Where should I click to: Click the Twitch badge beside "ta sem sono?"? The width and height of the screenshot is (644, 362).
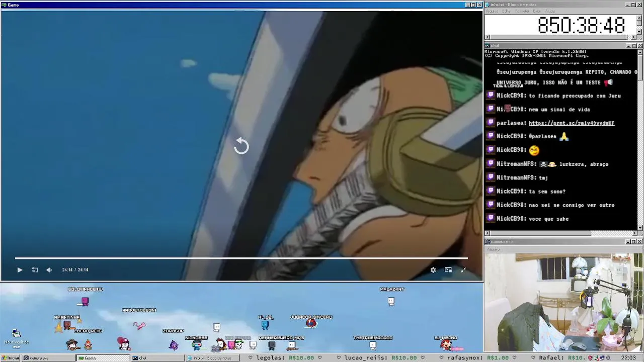click(x=491, y=191)
